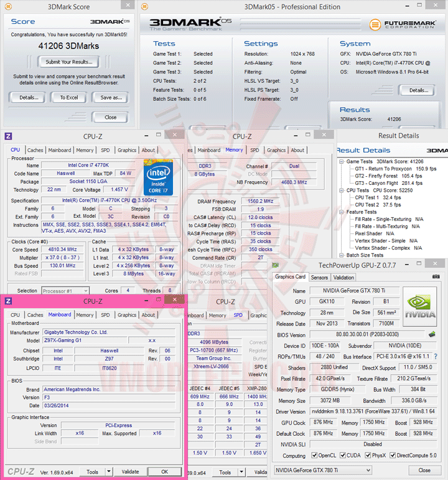
Task: Collapse the CPU Tests tree node
Action: (342, 190)
